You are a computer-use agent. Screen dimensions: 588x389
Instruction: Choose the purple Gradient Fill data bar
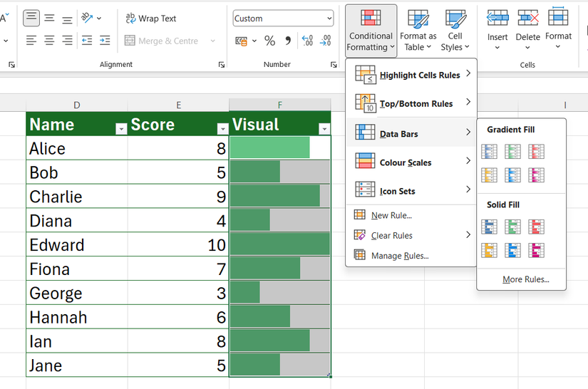(x=536, y=175)
